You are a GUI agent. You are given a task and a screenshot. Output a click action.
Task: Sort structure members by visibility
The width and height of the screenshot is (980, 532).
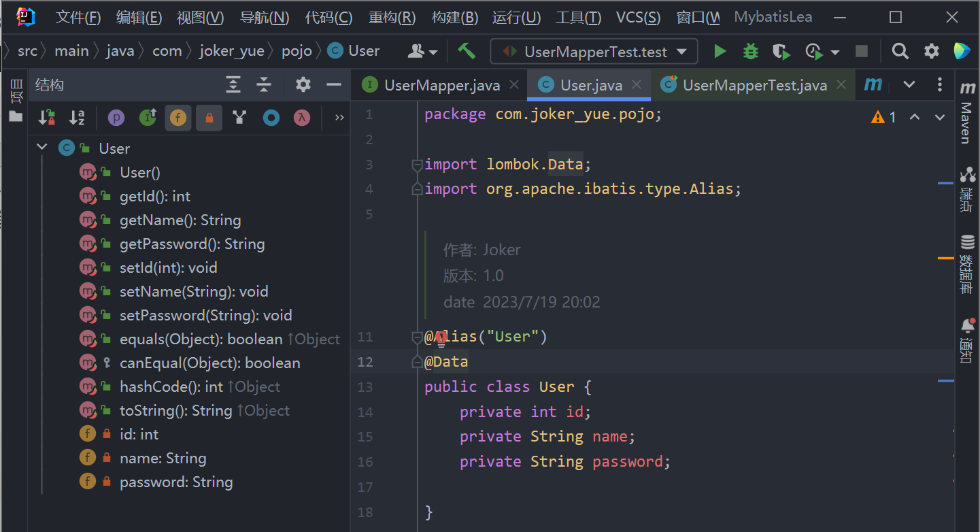tap(46, 118)
